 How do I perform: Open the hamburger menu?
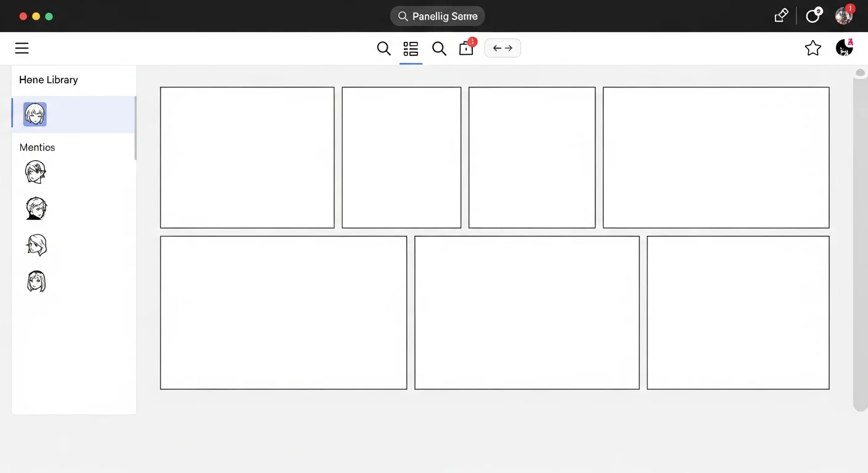pos(22,48)
